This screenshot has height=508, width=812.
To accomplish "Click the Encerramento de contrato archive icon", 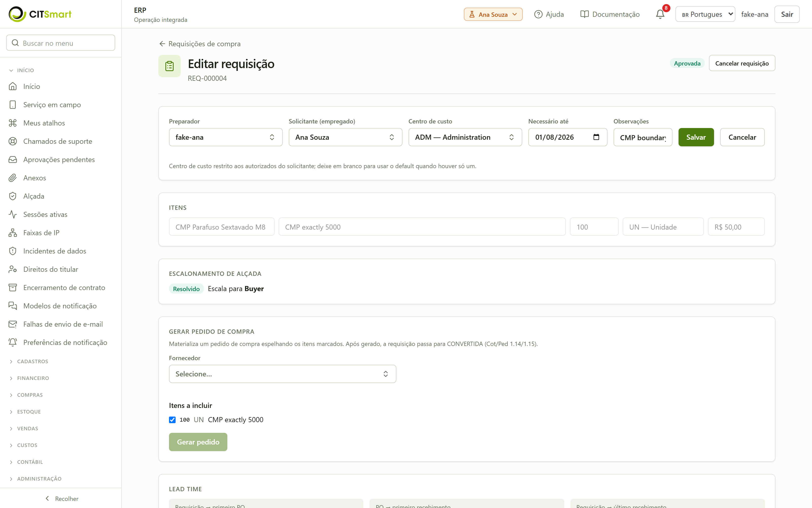I will (x=13, y=288).
